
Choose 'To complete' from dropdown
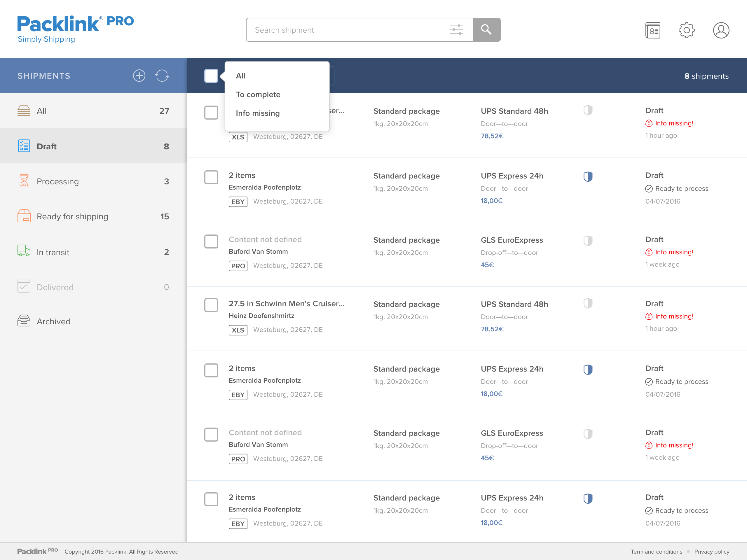(258, 94)
